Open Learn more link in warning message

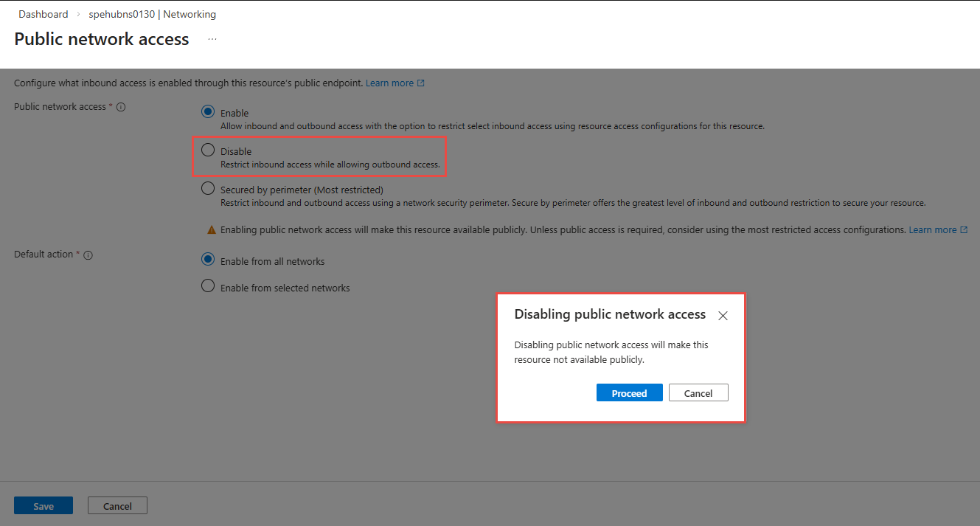point(932,230)
